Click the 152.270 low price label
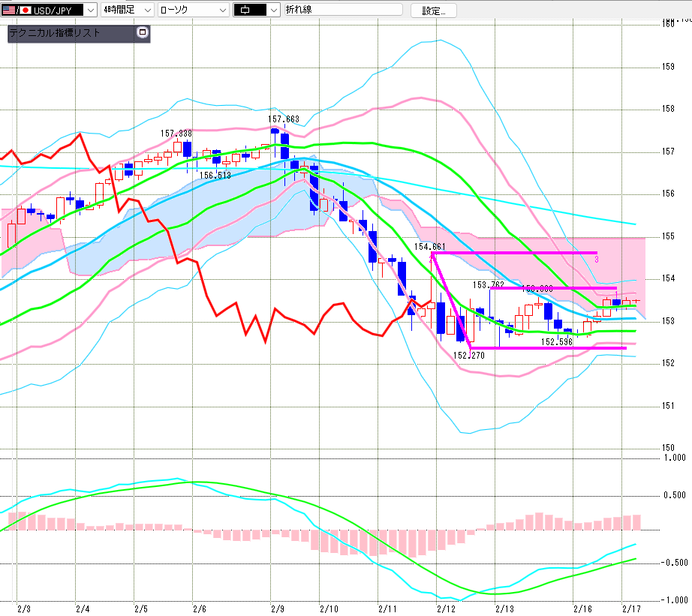692x616 pixels. [x=469, y=355]
